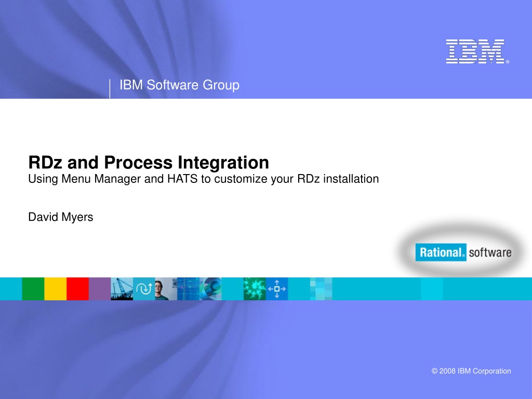Select the purple square in the strip

100,289
